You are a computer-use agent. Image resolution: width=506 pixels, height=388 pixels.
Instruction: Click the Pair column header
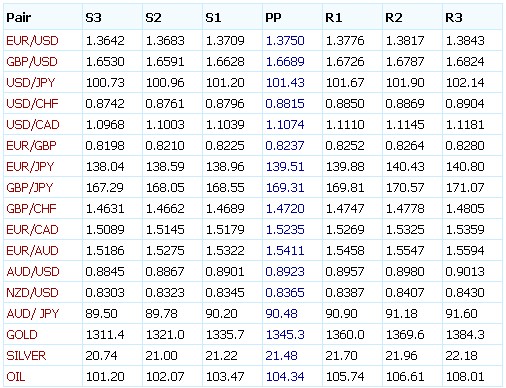pos(19,17)
